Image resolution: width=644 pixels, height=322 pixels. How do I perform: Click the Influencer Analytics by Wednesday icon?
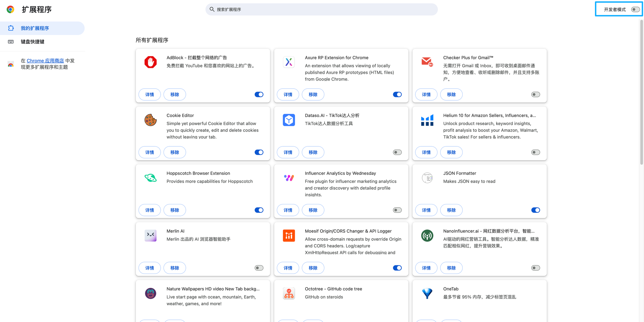[x=289, y=178]
